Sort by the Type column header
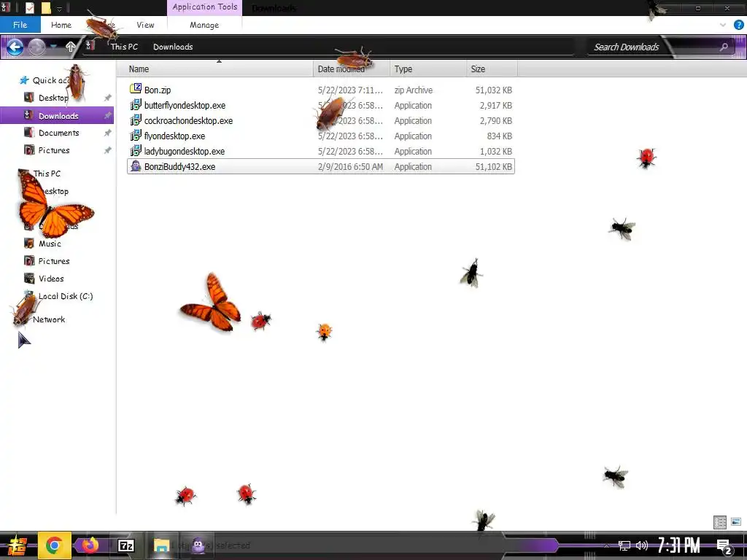747x560 pixels. pos(427,69)
